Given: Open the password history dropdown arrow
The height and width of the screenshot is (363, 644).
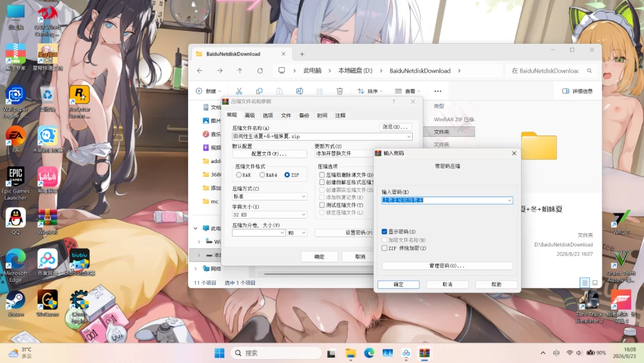Looking at the screenshot, I should [x=509, y=201].
